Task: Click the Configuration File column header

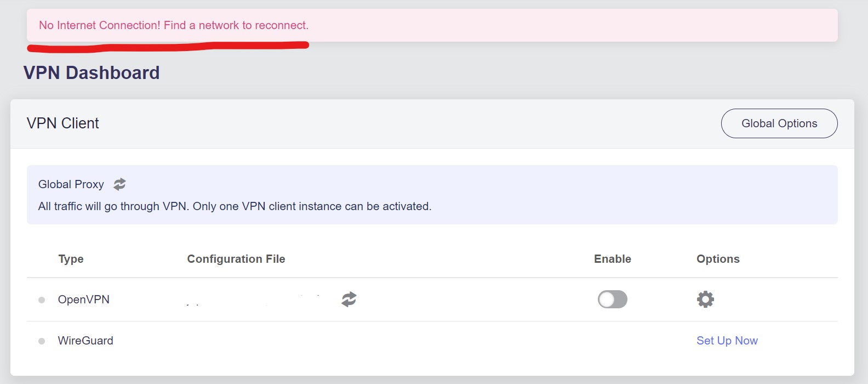Action: (x=236, y=259)
